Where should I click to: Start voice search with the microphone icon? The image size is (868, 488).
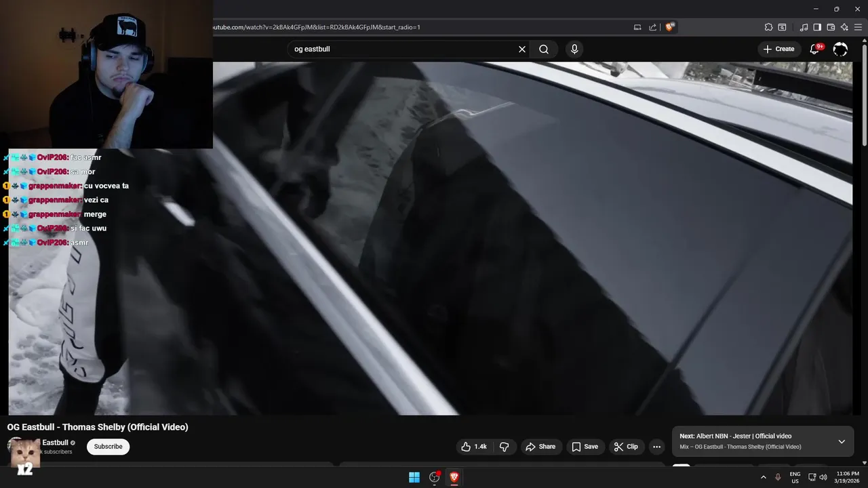pyautogui.click(x=574, y=49)
